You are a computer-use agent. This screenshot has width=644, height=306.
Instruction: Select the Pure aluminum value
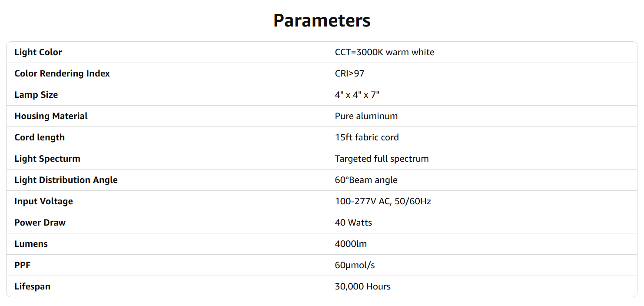coord(366,116)
